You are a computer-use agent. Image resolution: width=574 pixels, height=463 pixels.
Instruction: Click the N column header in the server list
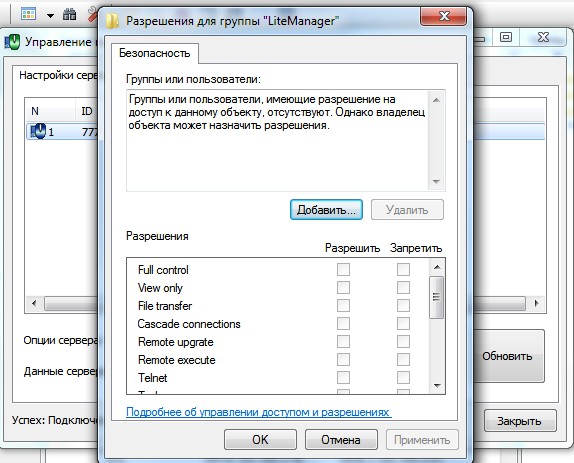point(51,111)
